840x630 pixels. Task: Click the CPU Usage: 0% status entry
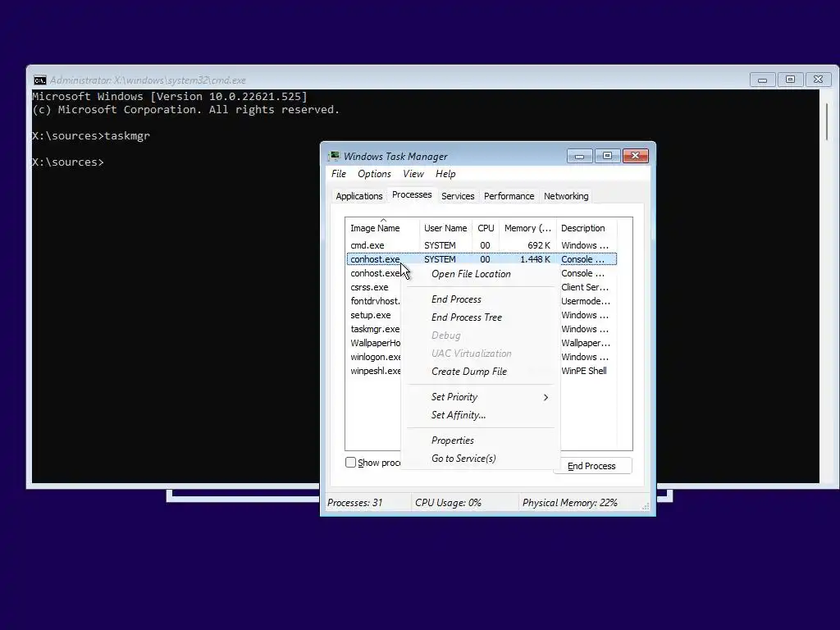[448, 503]
